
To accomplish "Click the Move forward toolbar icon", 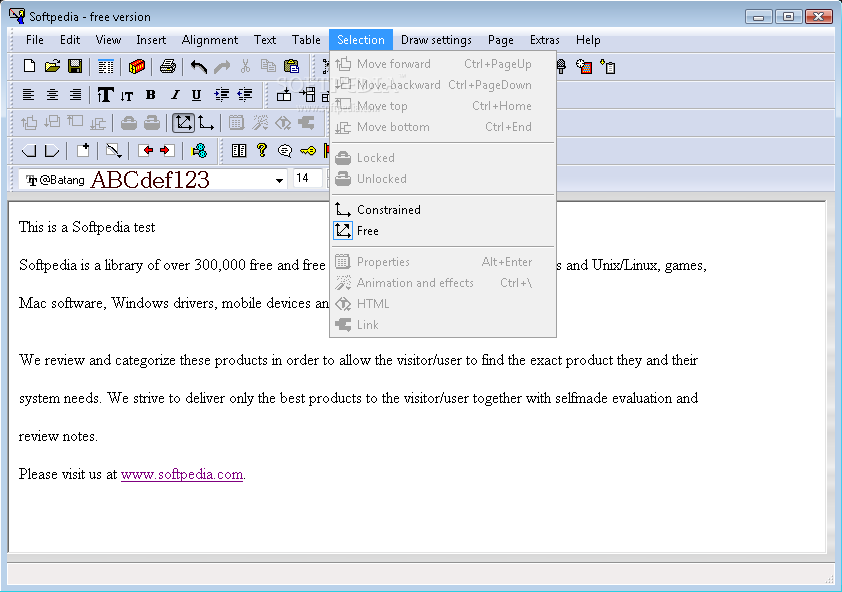I will click(x=29, y=123).
